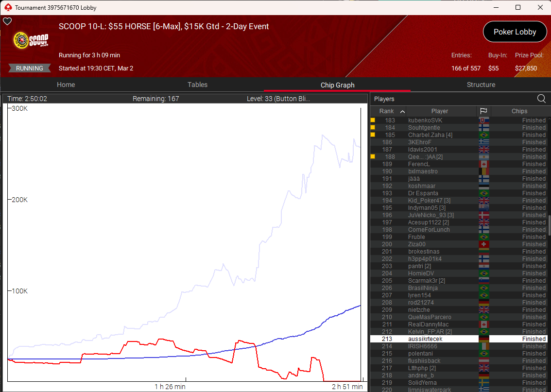
Task: Click the flag column header icon
Action: [x=483, y=111]
